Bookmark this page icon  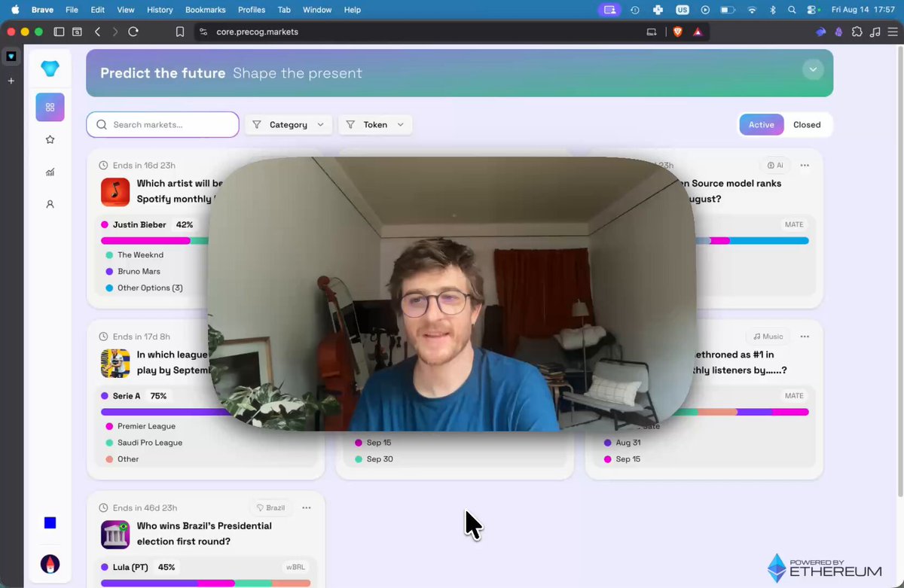click(179, 32)
